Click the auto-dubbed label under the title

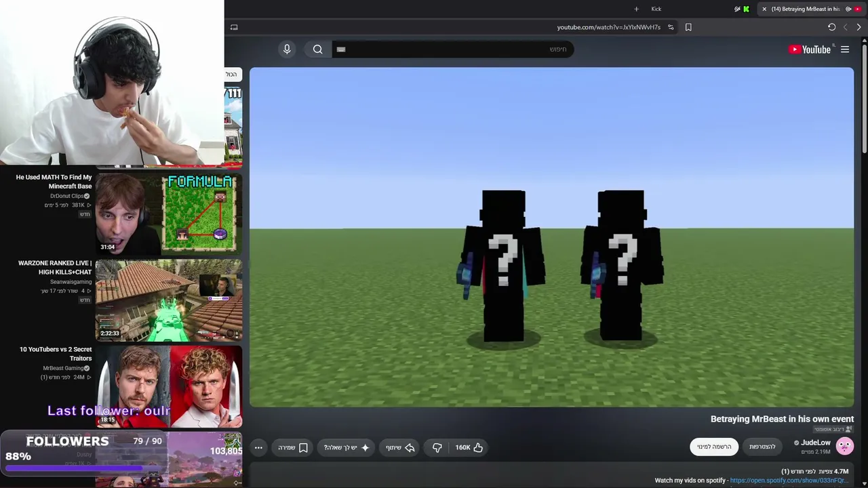coord(833,429)
